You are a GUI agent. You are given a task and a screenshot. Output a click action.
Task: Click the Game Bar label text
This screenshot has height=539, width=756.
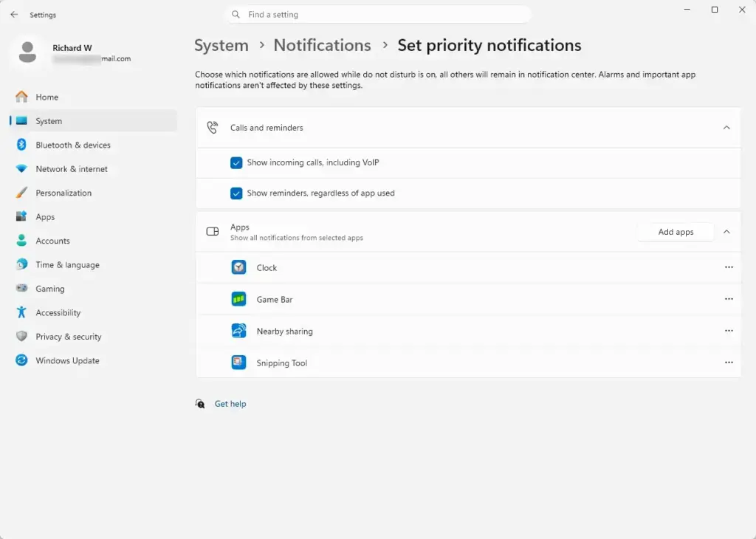(275, 299)
